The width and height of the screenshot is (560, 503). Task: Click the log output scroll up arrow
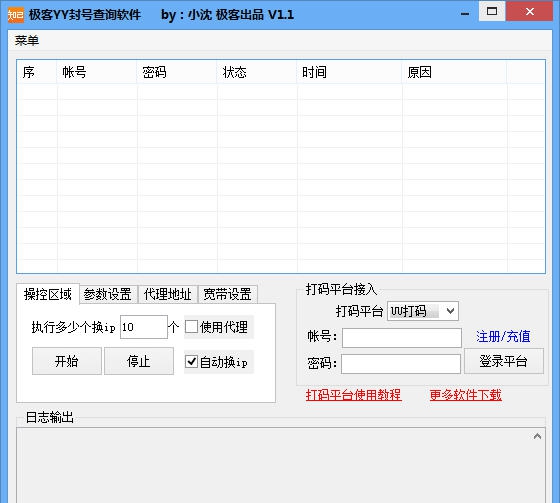pos(537,437)
